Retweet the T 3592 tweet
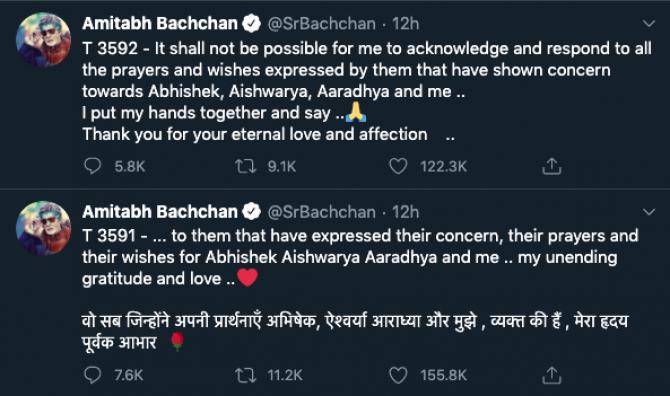 click(246, 166)
